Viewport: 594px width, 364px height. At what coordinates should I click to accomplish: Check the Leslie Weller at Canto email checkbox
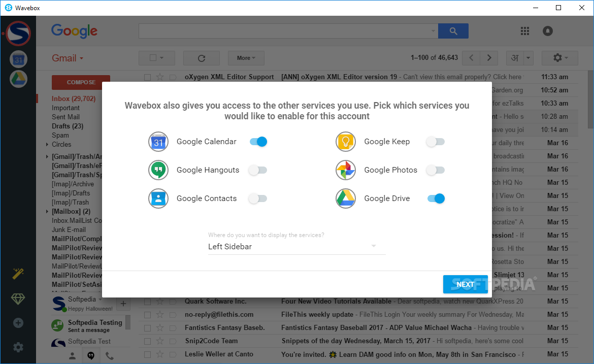(147, 355)
